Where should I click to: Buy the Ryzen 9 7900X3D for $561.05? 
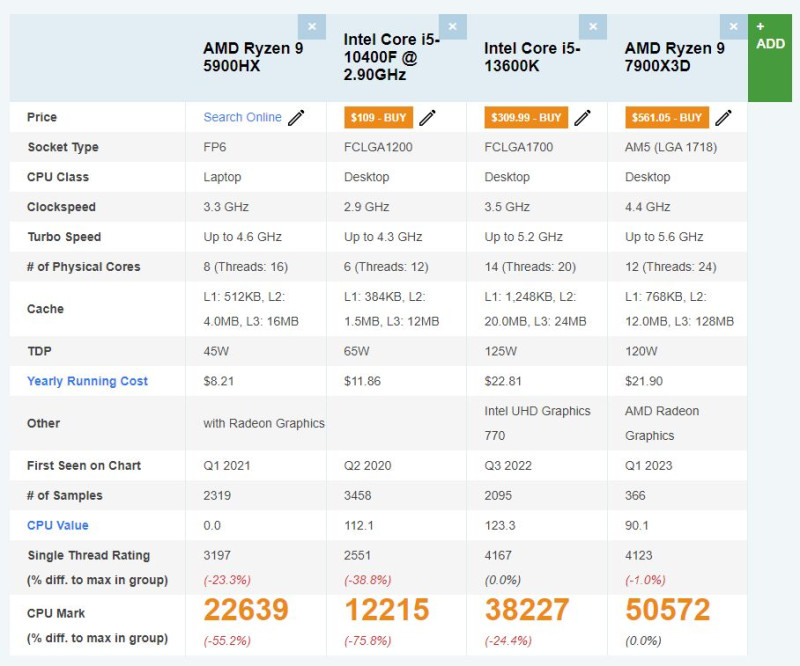(x=667, y=117)
